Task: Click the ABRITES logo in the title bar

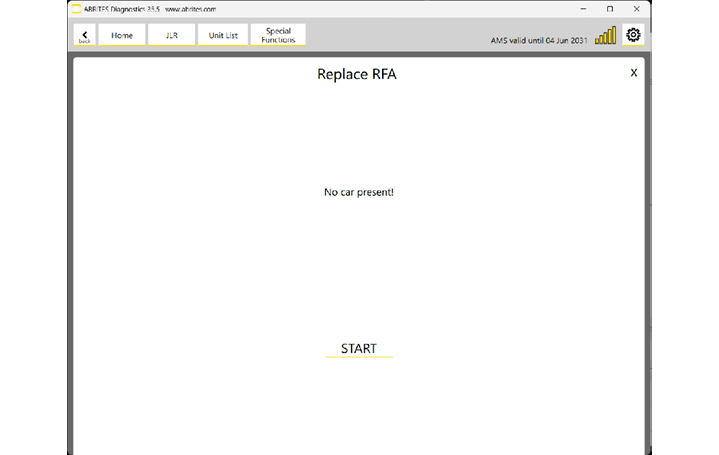Action: 76,9
